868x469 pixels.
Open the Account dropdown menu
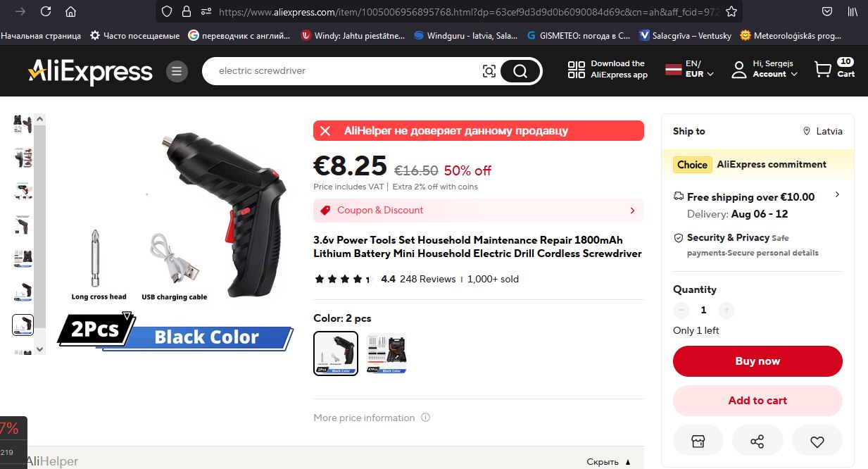765,69
